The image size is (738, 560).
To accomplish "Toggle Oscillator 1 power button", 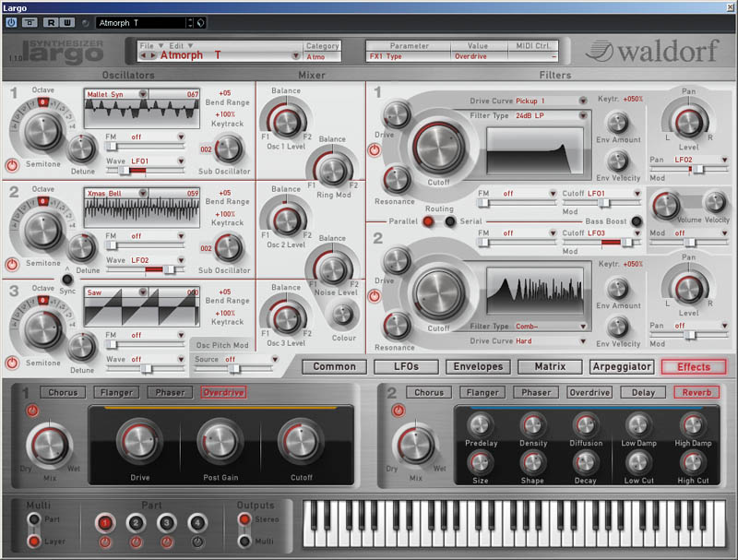I will click(11, 166).
